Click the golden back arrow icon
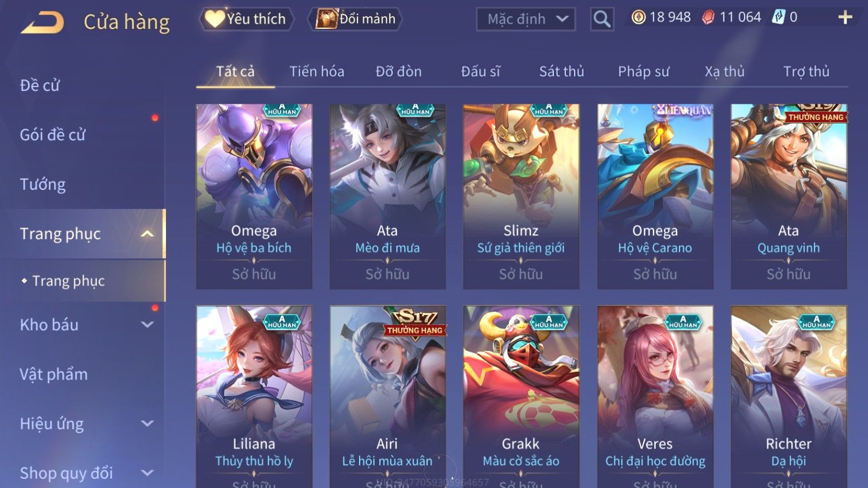The width and height of the screenshot is (868, 488). [x=43, y=23]
